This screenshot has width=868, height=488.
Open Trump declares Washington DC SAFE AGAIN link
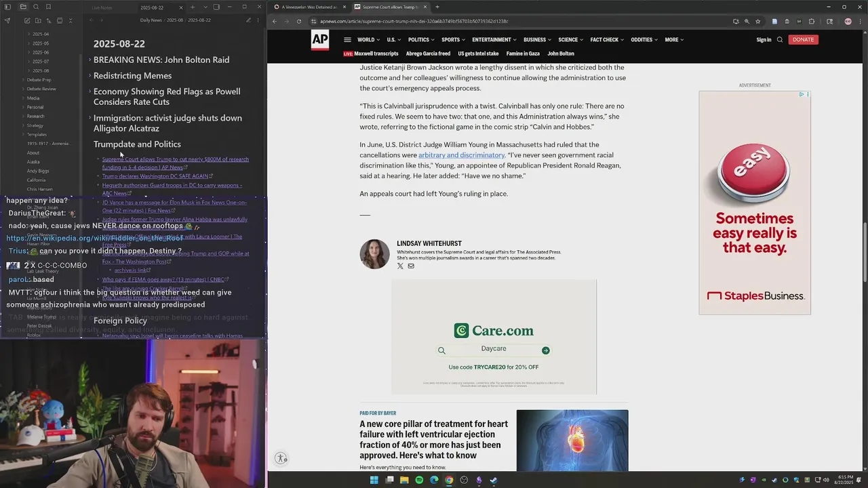tap(155, 176)
